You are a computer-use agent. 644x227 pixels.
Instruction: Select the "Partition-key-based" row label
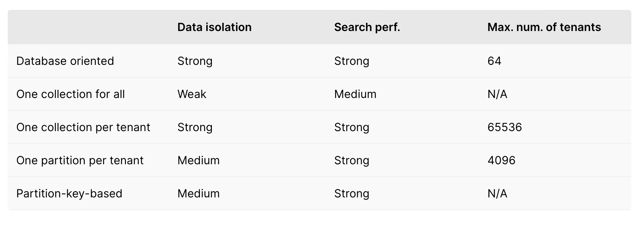click(x=69, y=194)
